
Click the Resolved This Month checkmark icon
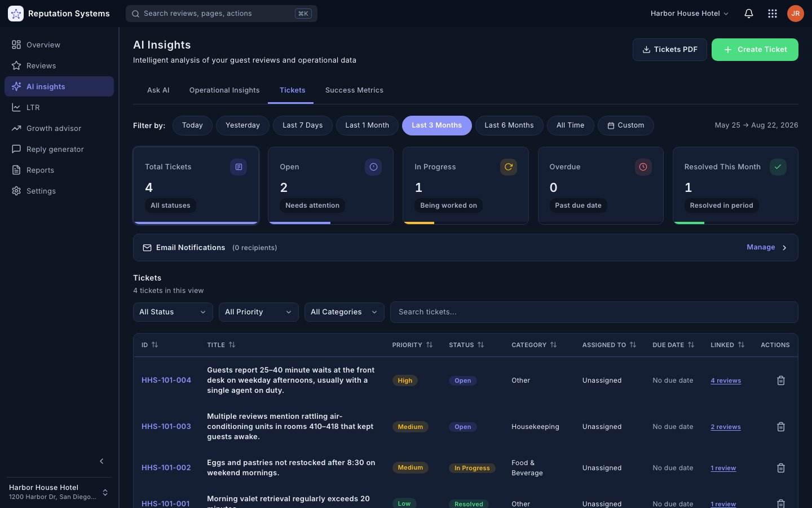[778, 167]
